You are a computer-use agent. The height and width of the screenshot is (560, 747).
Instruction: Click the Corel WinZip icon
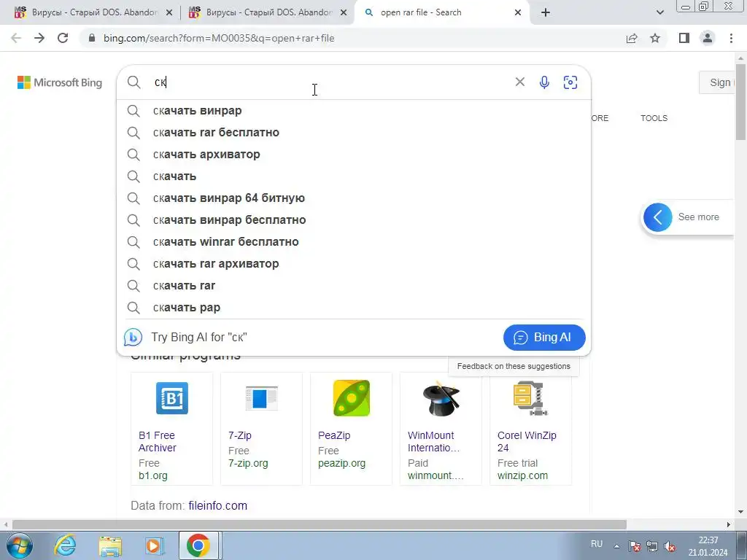[530, 398]
